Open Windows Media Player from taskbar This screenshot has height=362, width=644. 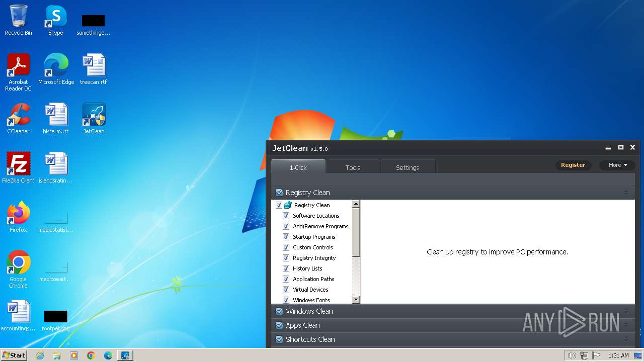(74, 355)
